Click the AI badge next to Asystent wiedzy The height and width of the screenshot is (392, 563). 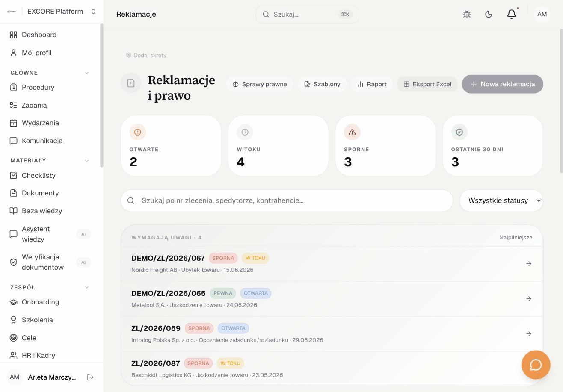click(83, 234)
